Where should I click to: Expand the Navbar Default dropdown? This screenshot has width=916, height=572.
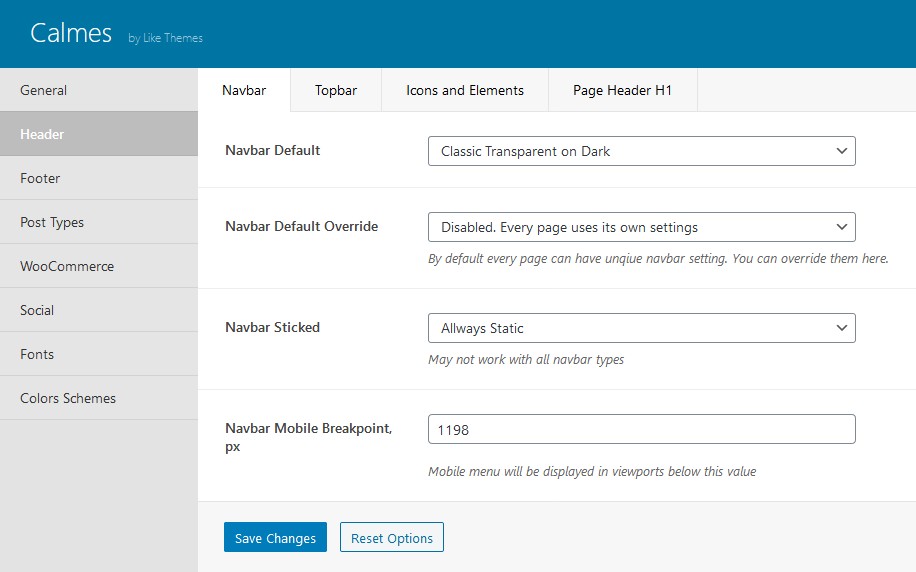641,151
